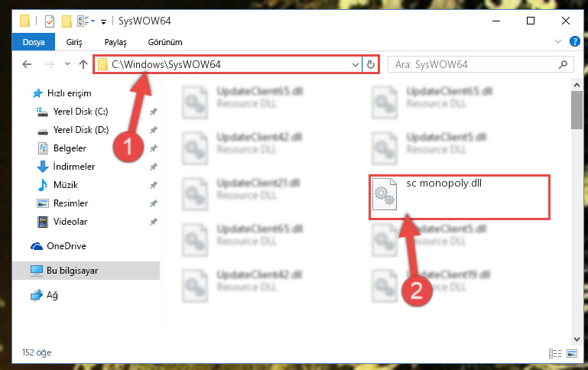Click the Back navigation arrow
The height and width of the screenshot is (370, 588).
pos(27,64)
